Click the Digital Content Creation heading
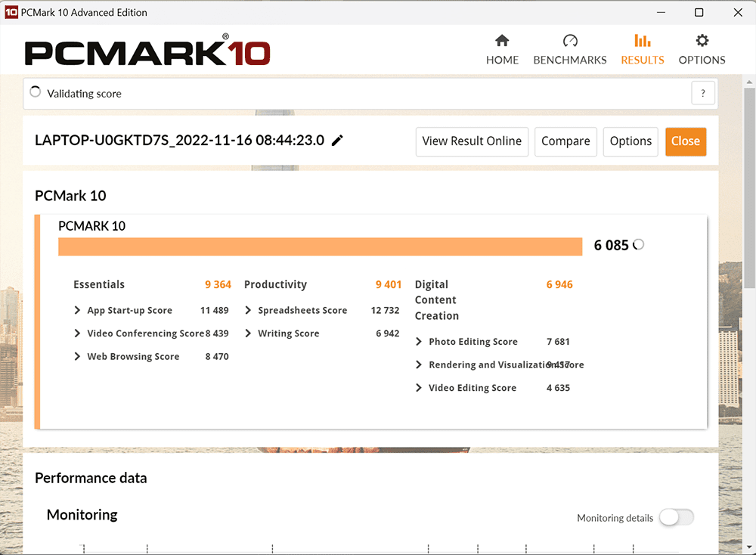This screenshot has height=555, width=756. tap(437, 300)
